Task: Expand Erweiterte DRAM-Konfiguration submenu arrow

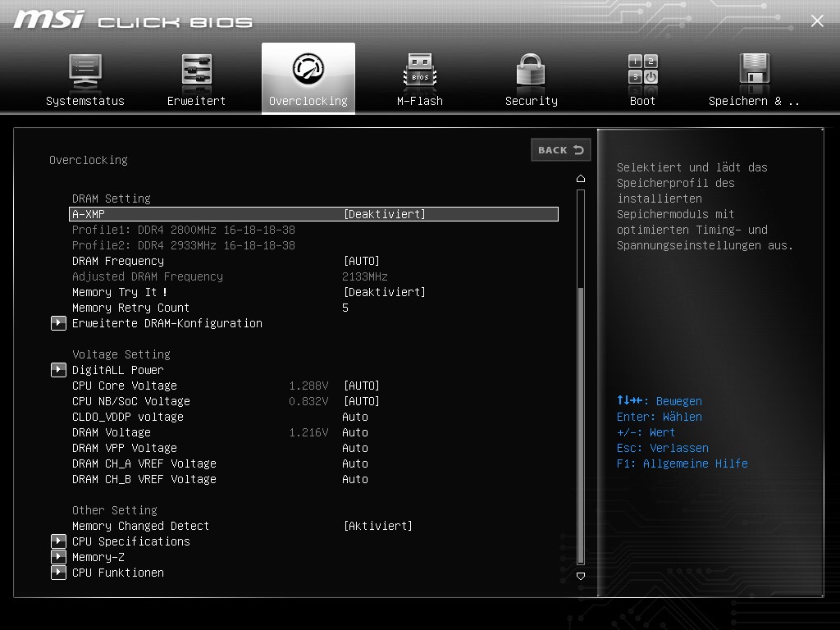Action: [x=58, y=323]
